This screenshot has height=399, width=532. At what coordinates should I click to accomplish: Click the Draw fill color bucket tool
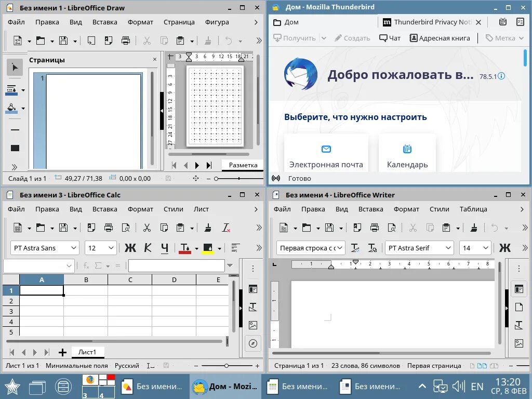click(x=11, y=108)
